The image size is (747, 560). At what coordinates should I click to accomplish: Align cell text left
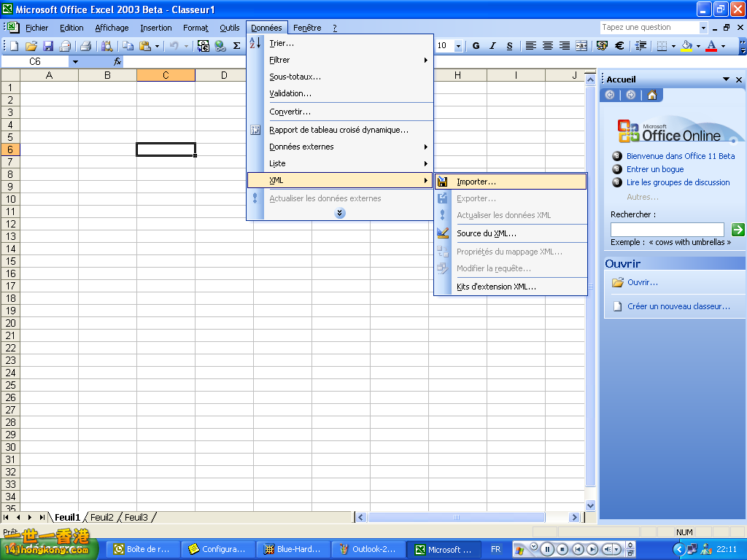531,46
